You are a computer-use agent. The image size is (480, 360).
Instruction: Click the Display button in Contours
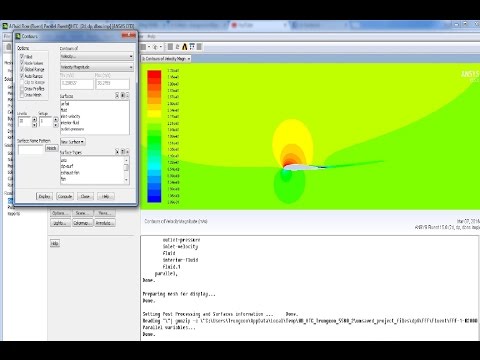pyautogui.click(x=44, y=196)
